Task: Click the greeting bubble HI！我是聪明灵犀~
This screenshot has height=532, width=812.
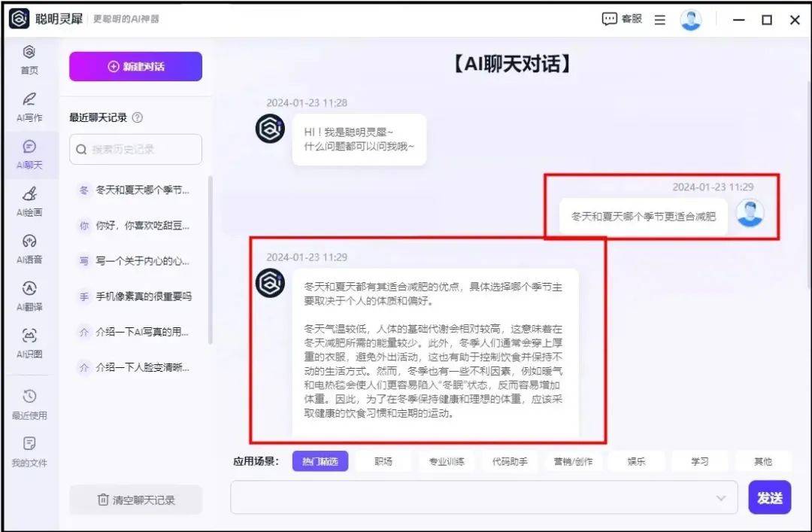Action: pyautogui.click(x=359, y=139)
